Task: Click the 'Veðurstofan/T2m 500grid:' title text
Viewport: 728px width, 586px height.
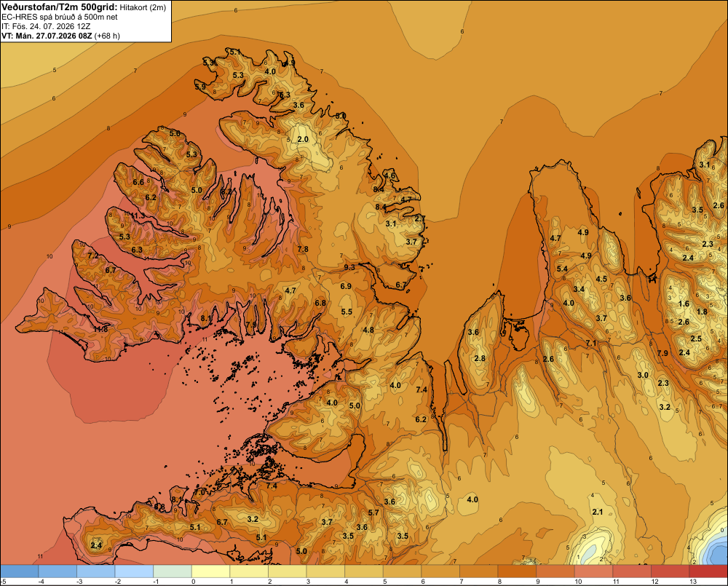Action: pos(60,7)
